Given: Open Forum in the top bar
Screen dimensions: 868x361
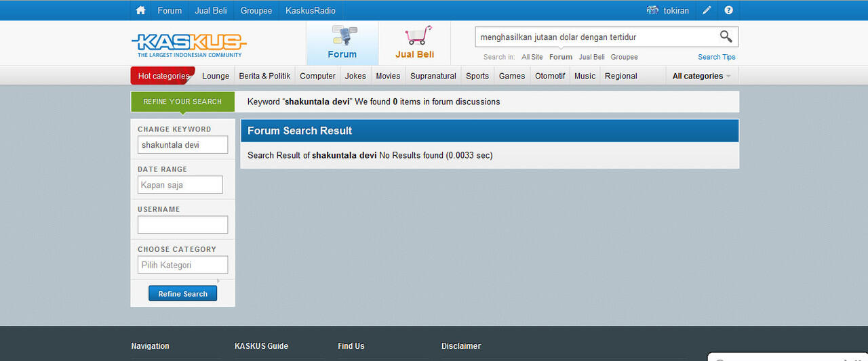Looking at the screenshot, I should coord(170,10).
